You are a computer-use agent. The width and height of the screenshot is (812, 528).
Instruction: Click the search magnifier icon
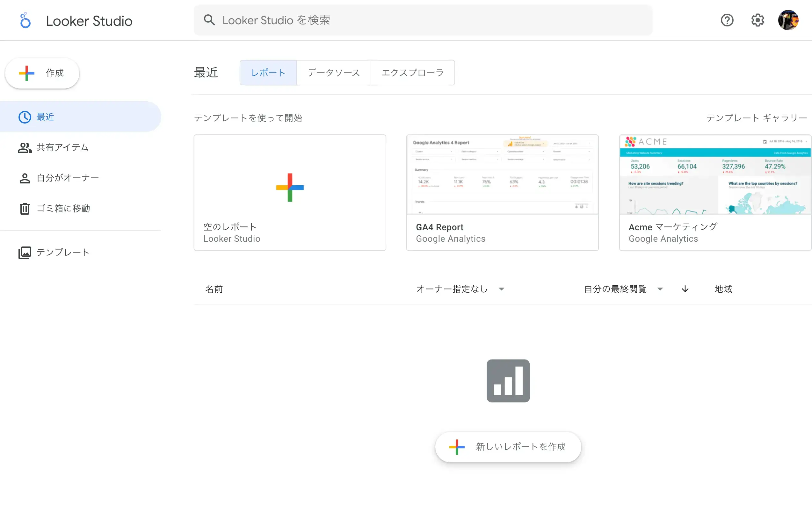[209, 20]
